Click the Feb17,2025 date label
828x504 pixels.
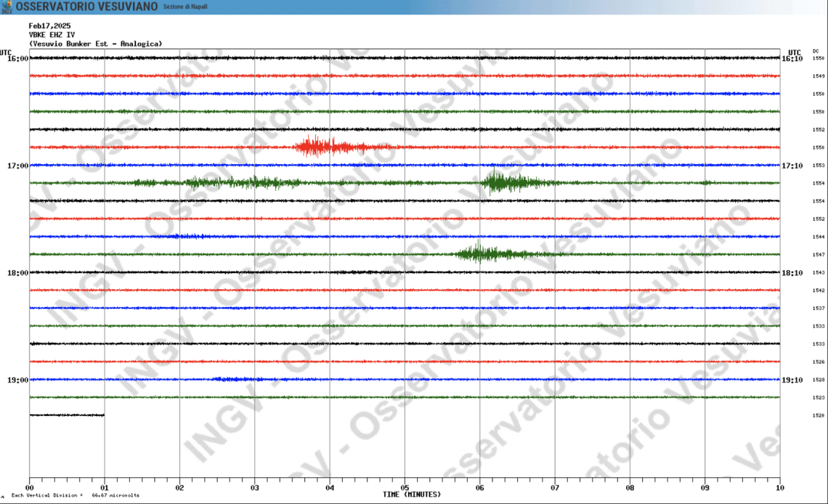[49, 25]
